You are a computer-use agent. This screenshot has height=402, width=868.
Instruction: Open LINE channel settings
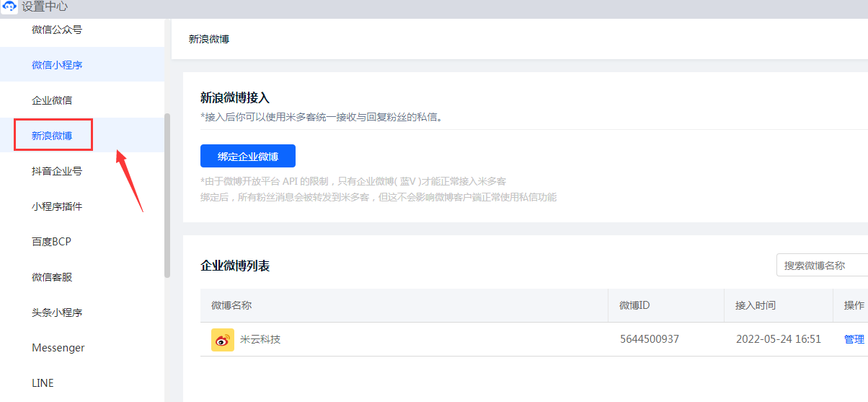[43, 383]
